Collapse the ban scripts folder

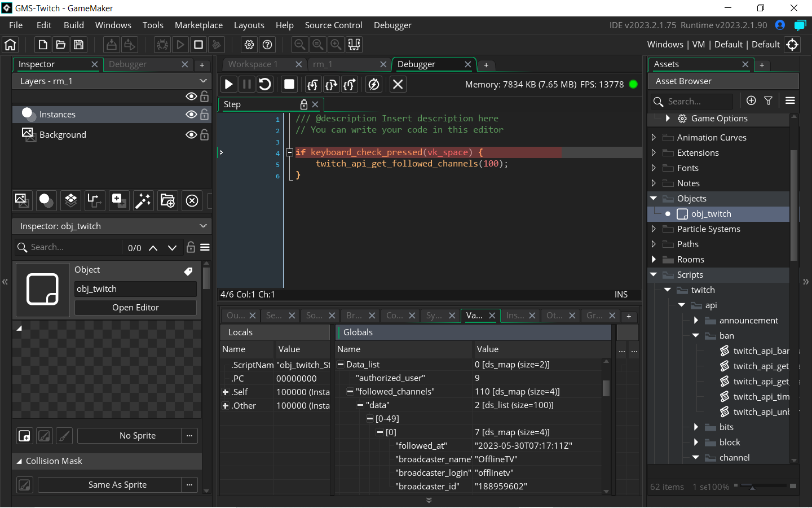pos(696,335)
